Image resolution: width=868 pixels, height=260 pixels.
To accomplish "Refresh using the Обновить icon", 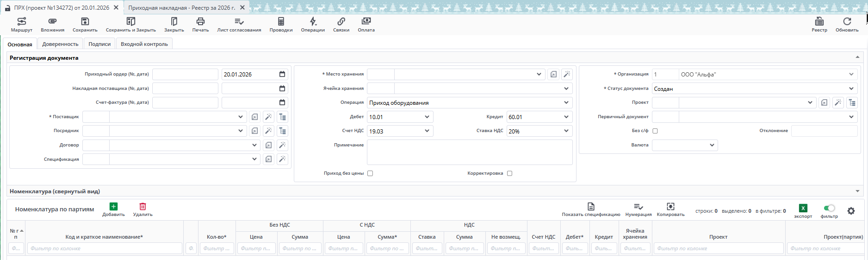I will point(847,24).
